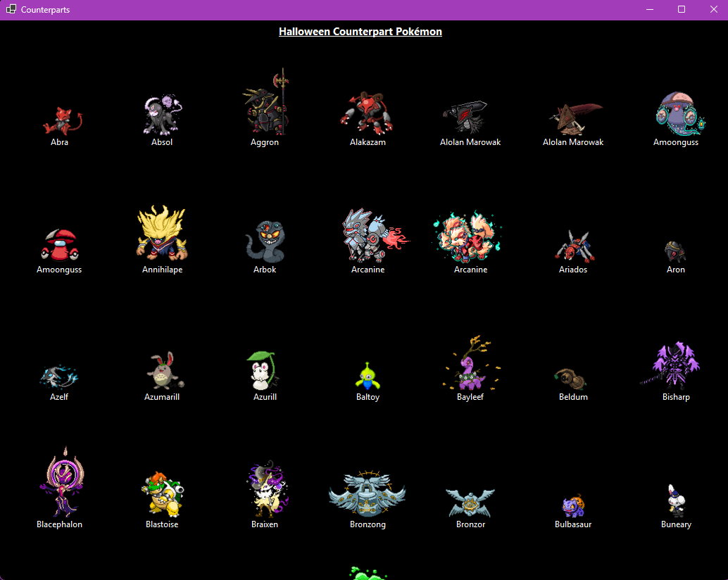
Task: Close the Counterparts window
Action: coord(714,9)
